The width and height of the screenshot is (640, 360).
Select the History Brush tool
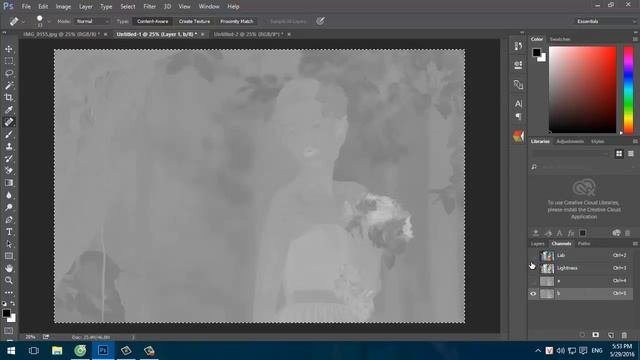coord(9,158)
